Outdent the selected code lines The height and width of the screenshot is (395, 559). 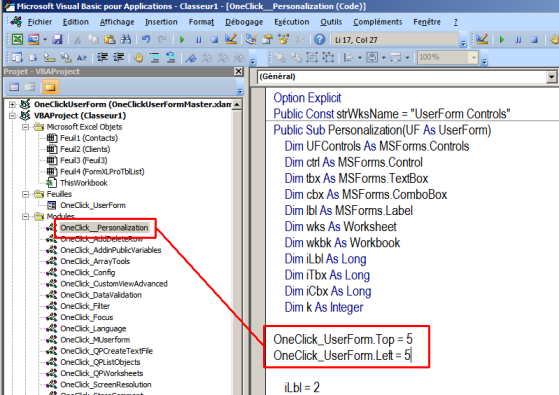pos(119,57)
